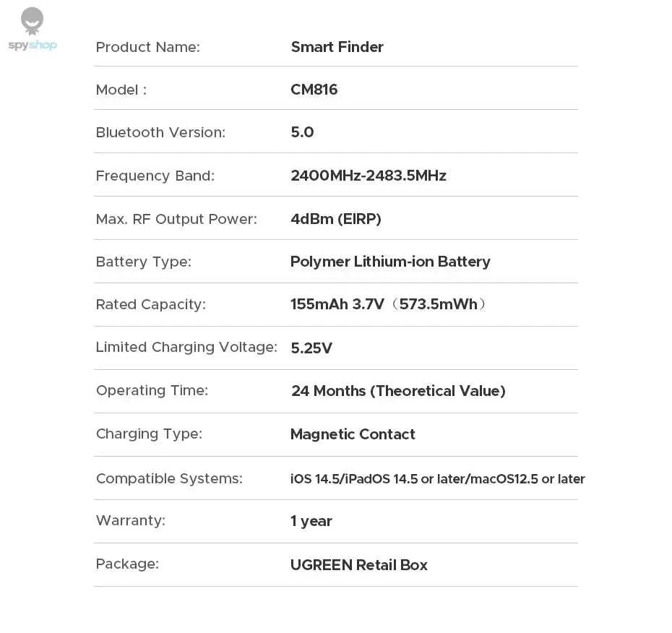Select the 2400MHz-2483.5MHz value

pyautogui.click(x=369, y=176)
